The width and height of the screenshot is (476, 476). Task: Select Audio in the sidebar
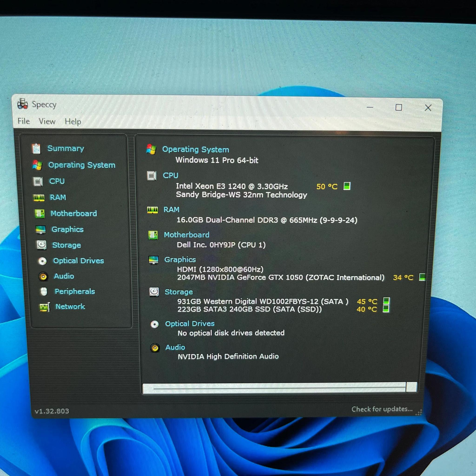tap(64, 276)
